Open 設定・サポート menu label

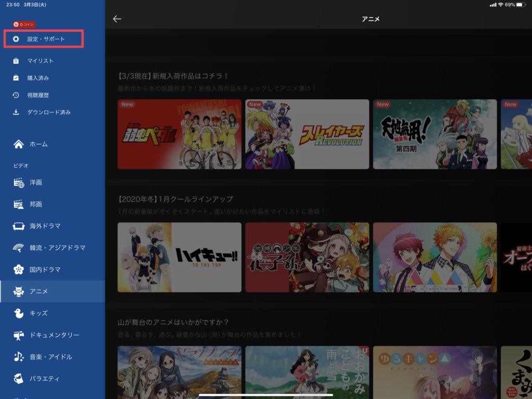click(x=46, y=39)
